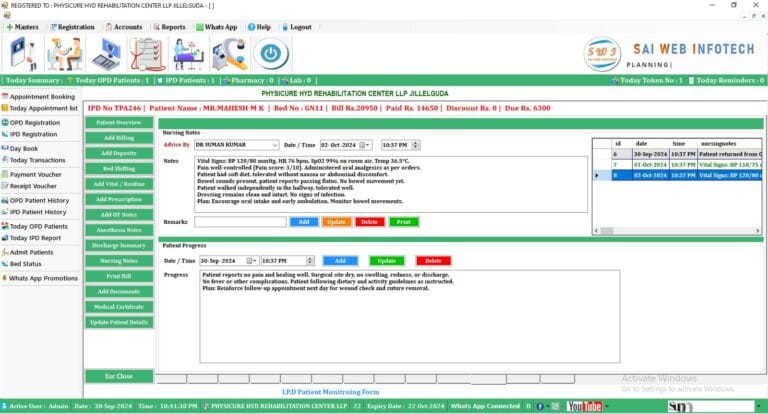Open Whats App Promotions in sidebar
Image resolution: width=768 pixels, height=414 pixels.
tap(40, 278)
